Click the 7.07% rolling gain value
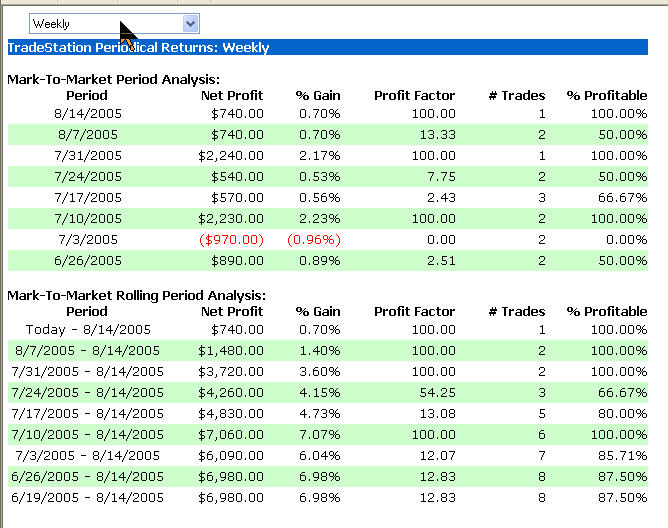This screenshot has height=528, width=668. coord(320,434)
